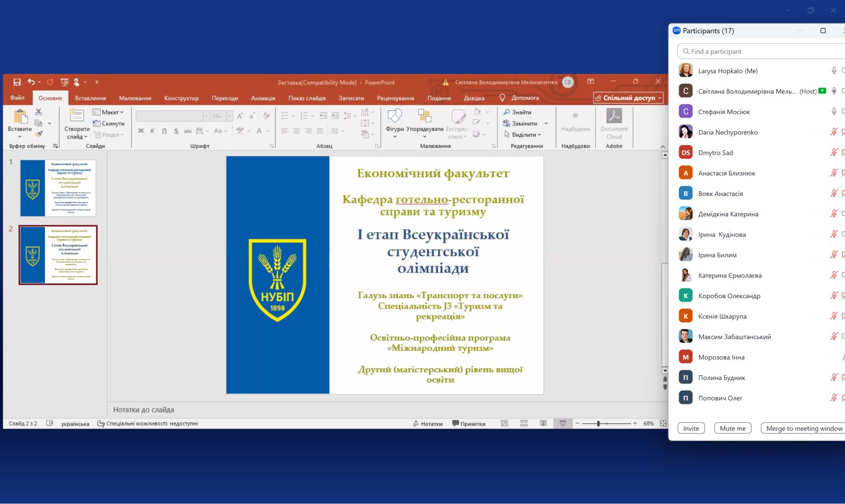Open the Допомога tell-me help box

click(519, 98)
